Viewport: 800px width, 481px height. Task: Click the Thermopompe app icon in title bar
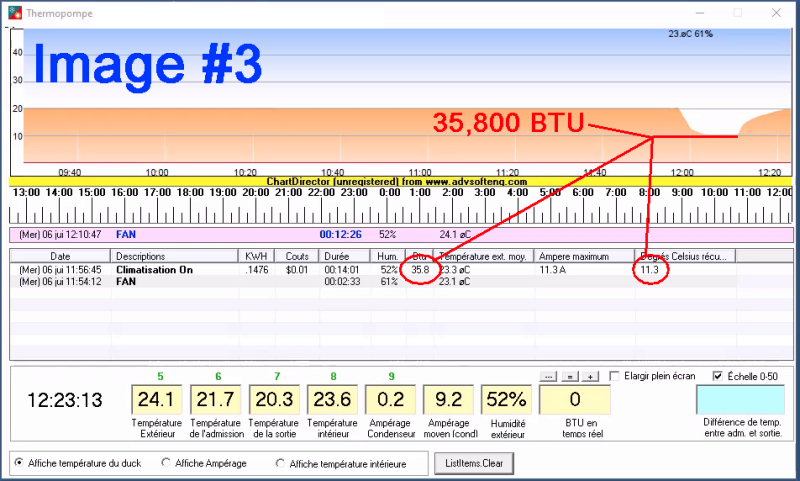click(15, 13)
